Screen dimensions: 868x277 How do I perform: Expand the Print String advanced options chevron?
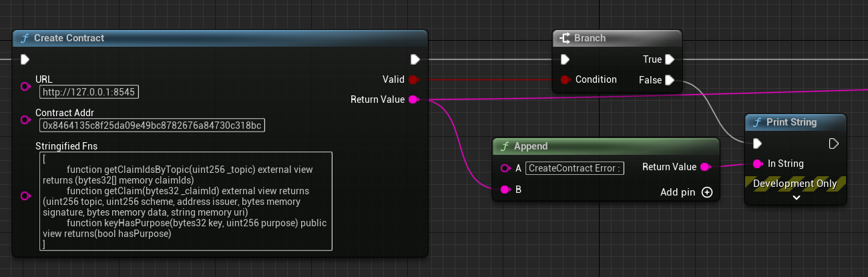(x=795, y=198)
